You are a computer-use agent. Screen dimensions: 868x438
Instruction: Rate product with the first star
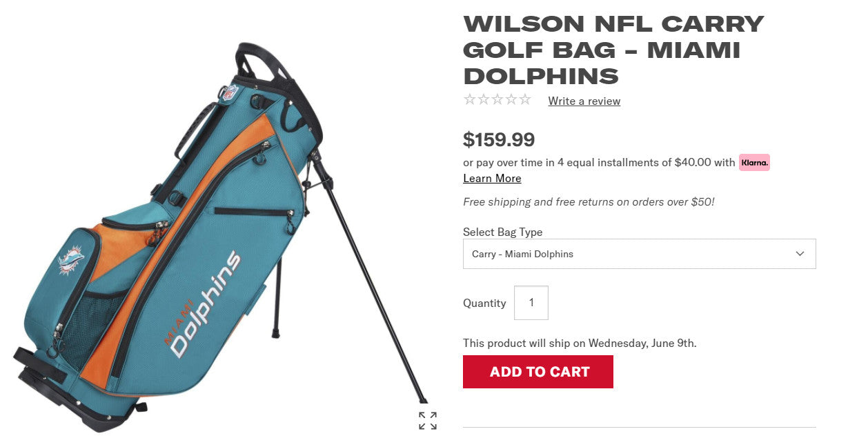coord(470,99)
